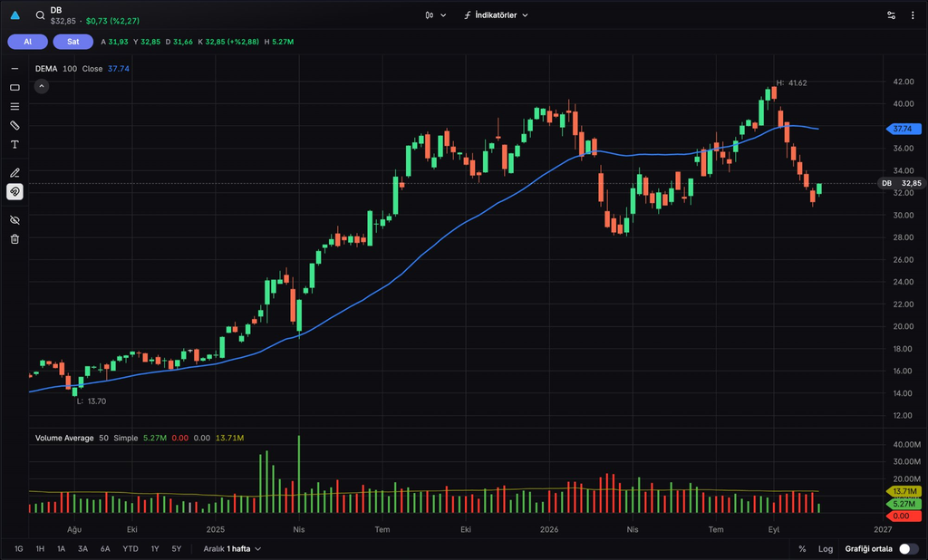Viewport: 928px width, 560px height.
Task: Delete drawings with the trash icon
Action: click(14, 239)
